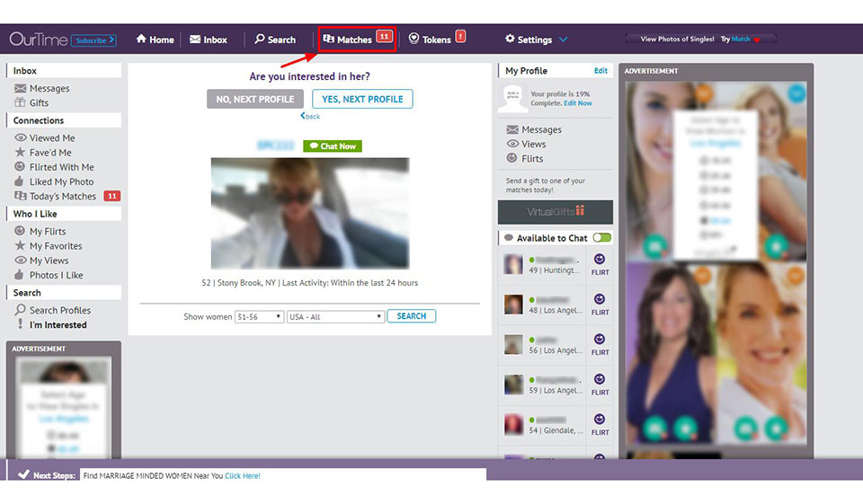Image resolution: width=863 pixels, height=504 pixels.
Task: Open Fave'd Me star item
Action: [49, 153]
